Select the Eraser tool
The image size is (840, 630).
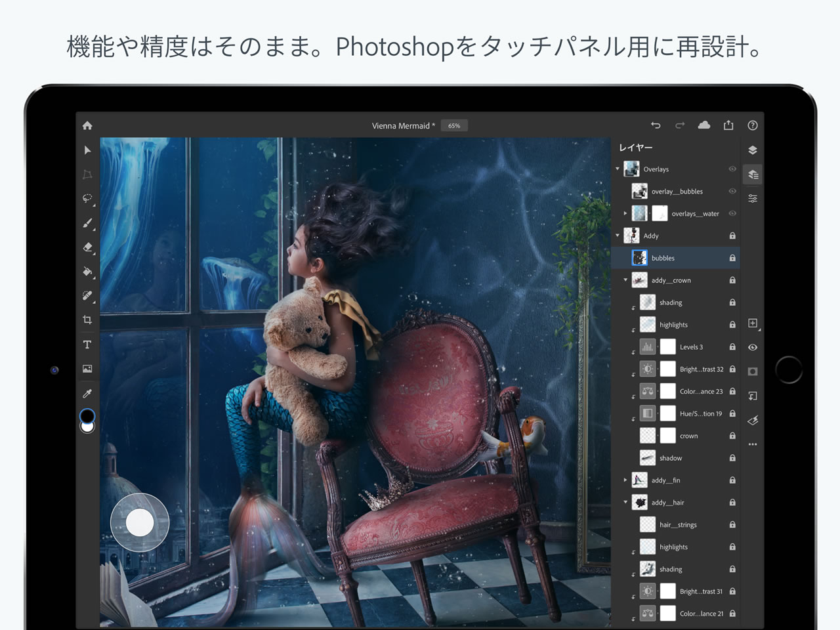pyautogui.click(x=87, y=247)
